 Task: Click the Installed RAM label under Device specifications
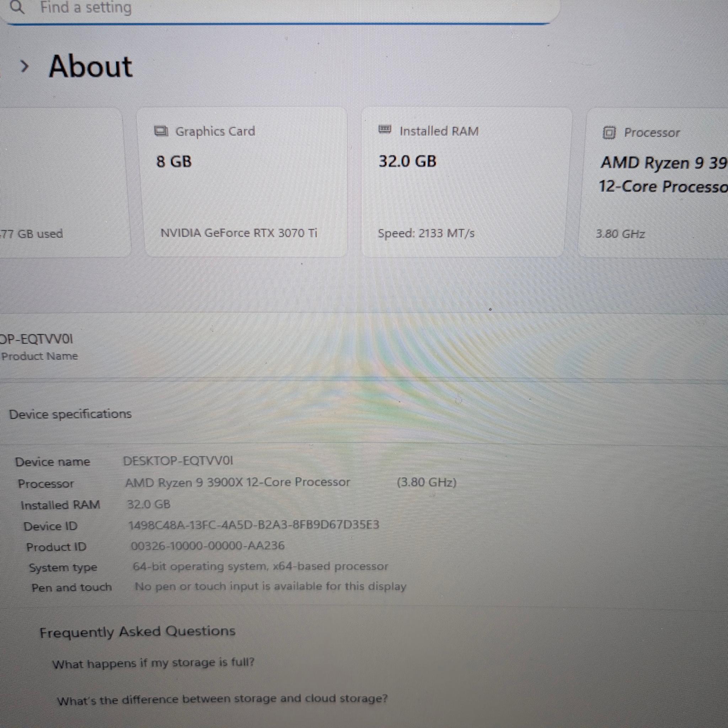coord(60,505)
